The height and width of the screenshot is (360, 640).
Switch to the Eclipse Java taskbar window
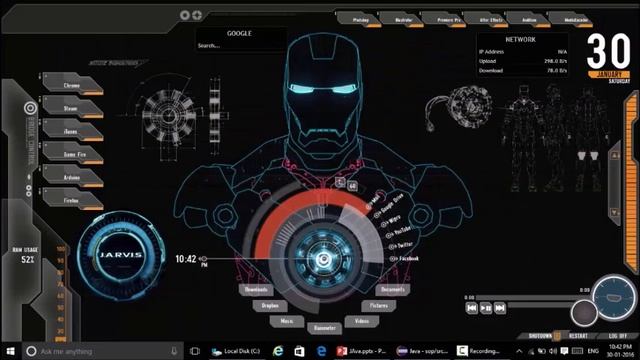point(422,351)
